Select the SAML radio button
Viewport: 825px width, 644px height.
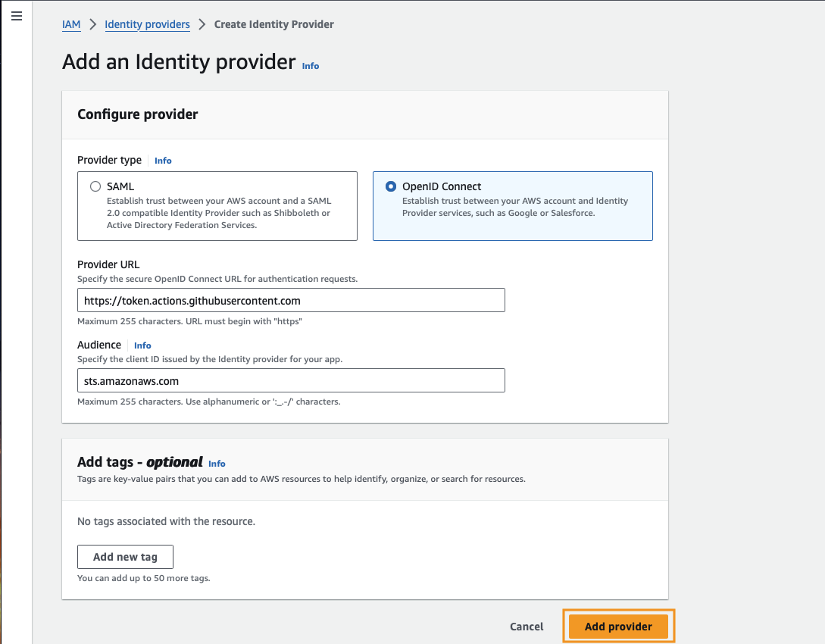[x=95, y=186]
